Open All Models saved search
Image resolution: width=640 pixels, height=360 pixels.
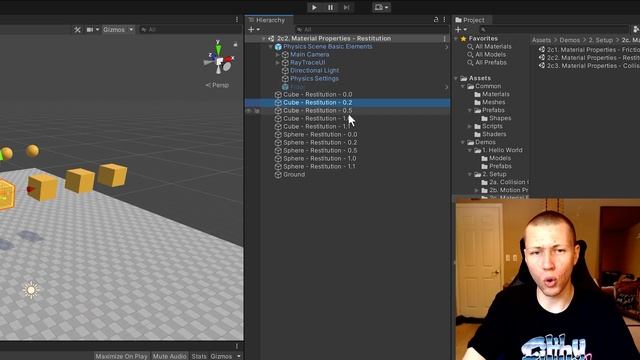coord(490,54)
